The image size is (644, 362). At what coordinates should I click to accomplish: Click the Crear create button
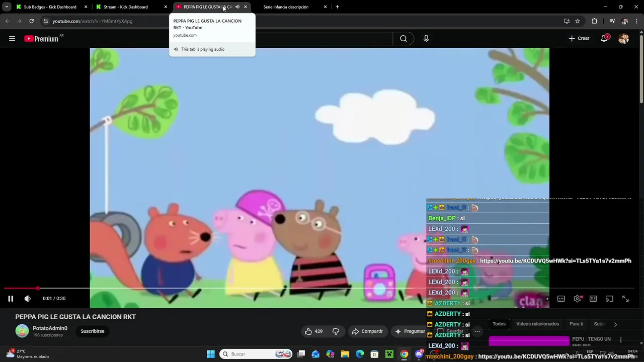(x=579, y=39)
